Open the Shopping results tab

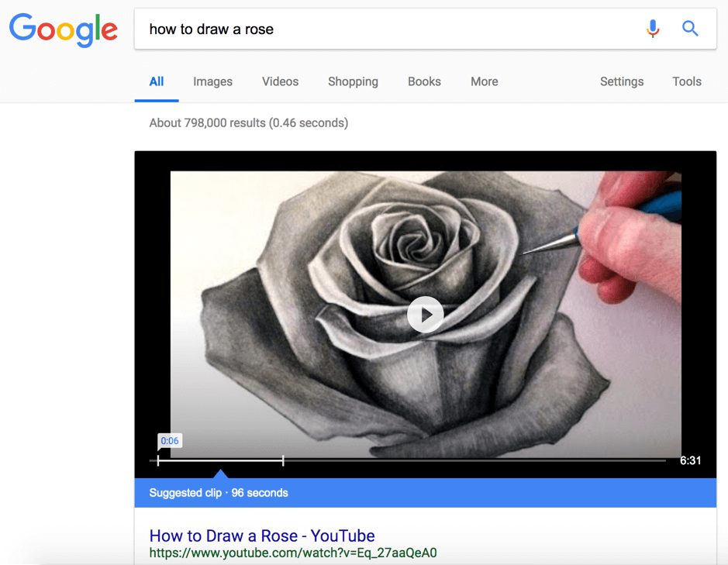(x=353, y=81)
